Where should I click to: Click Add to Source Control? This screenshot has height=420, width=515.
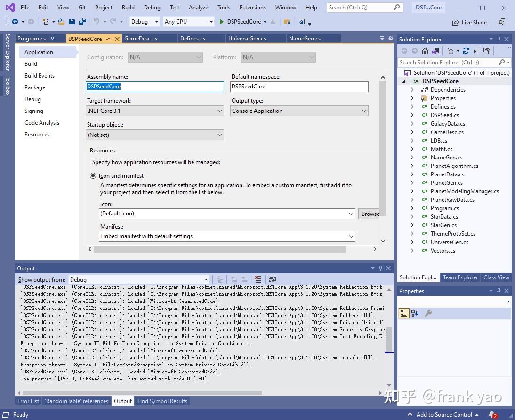443,415
